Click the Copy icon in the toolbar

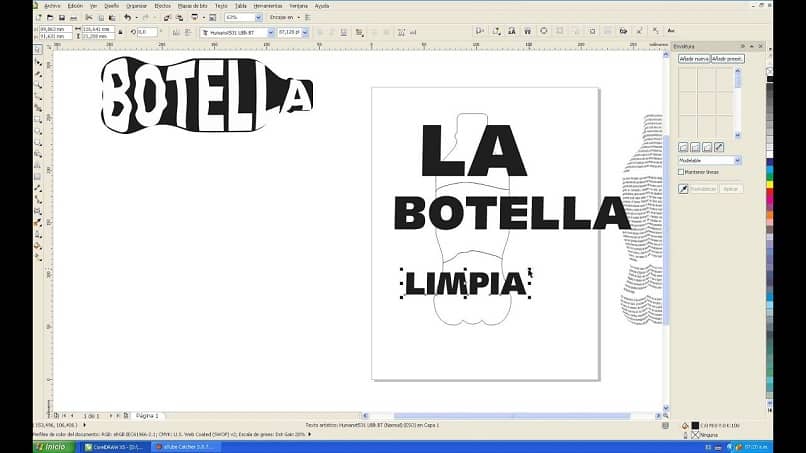click(101, 17)
